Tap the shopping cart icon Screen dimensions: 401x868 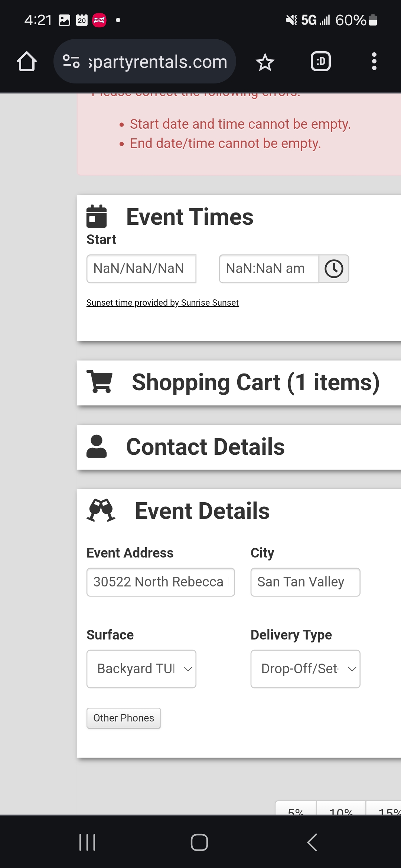99,382
